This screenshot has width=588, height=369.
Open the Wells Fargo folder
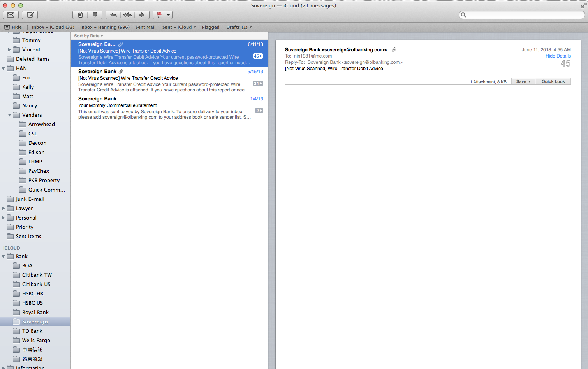[x=32, y=340]
